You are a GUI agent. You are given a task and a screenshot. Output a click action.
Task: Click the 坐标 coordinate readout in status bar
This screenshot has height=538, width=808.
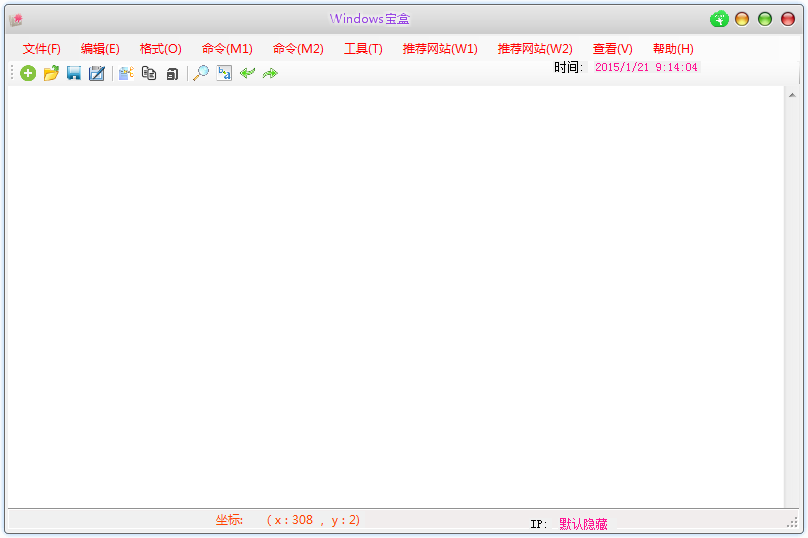288,520
